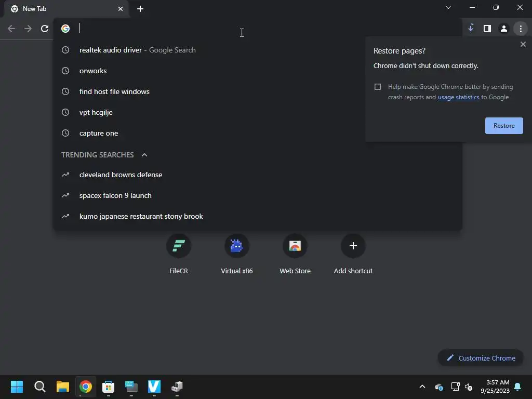Open taskbar Search icon
Screen dimensions: 532x399
click(39, 387)
